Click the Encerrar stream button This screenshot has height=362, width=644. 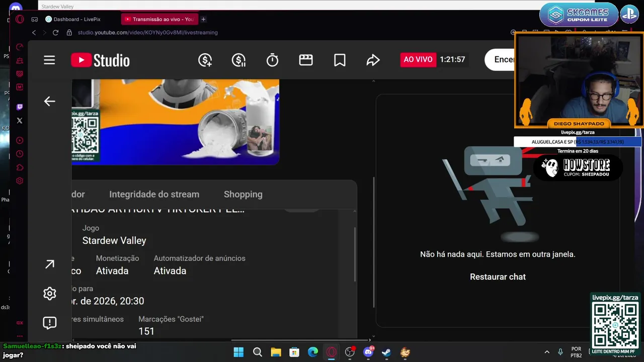point(500,59)
